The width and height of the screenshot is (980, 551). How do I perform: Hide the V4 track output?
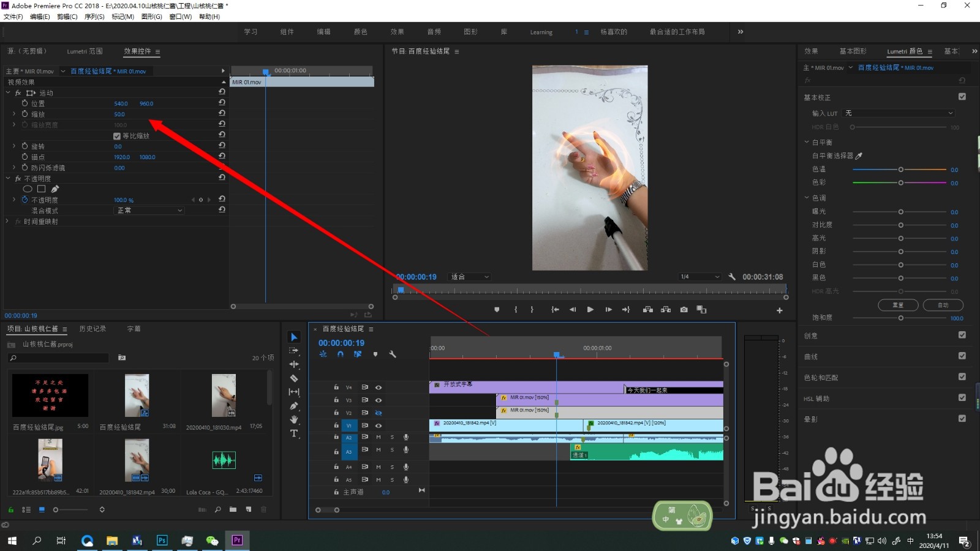click(x=379, y=388)
